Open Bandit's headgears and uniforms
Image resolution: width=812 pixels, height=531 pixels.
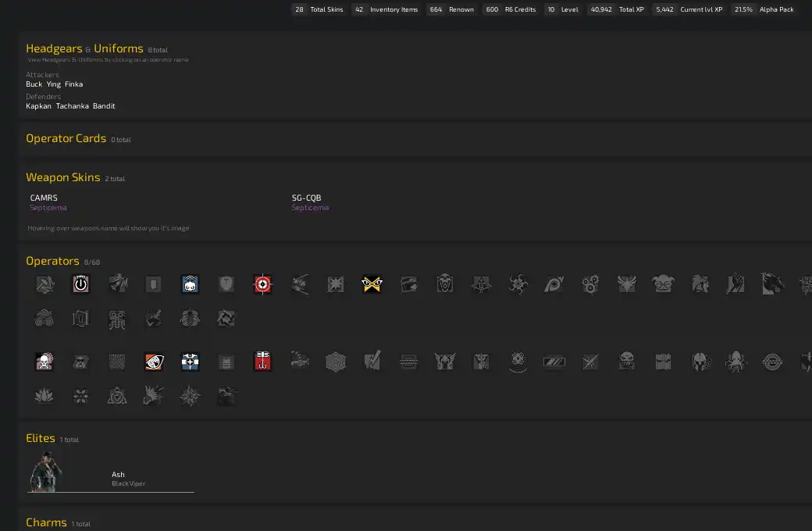click(x=104, y=105)
